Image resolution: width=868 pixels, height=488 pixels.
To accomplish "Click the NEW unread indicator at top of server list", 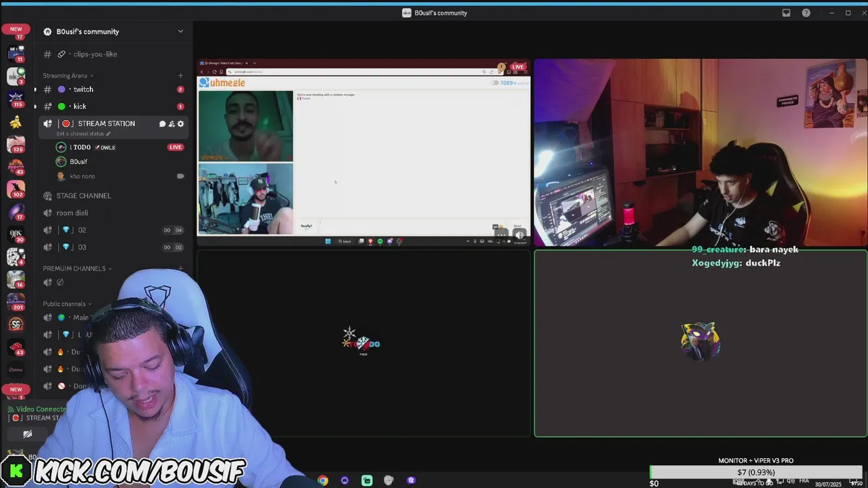I will click(x=16, y=29).
